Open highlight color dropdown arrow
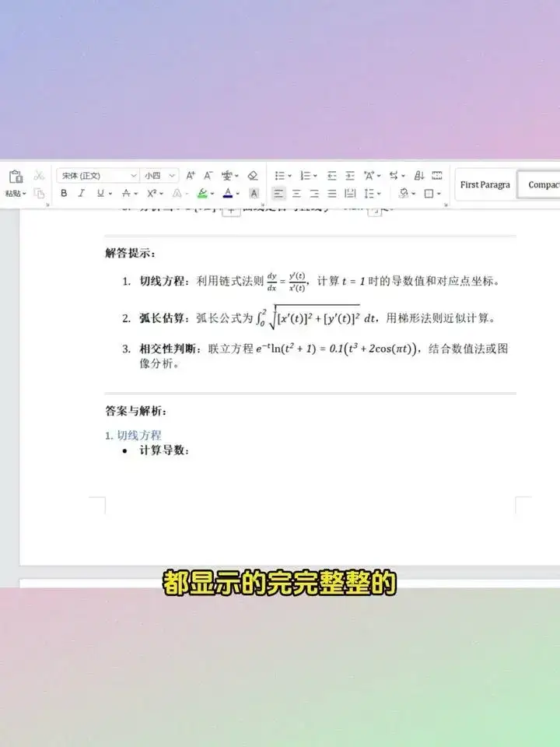Image resolution: width=560 pixels, height=747 pixels. [x=212, y=194]
